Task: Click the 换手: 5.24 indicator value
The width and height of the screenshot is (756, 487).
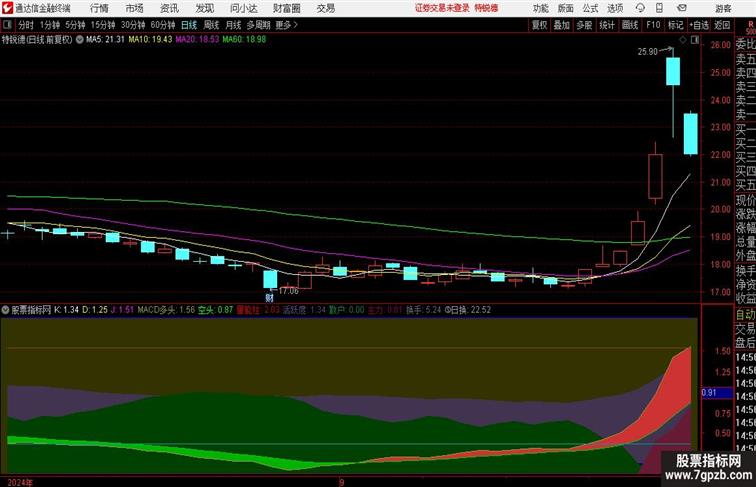Action: (423, 310)
